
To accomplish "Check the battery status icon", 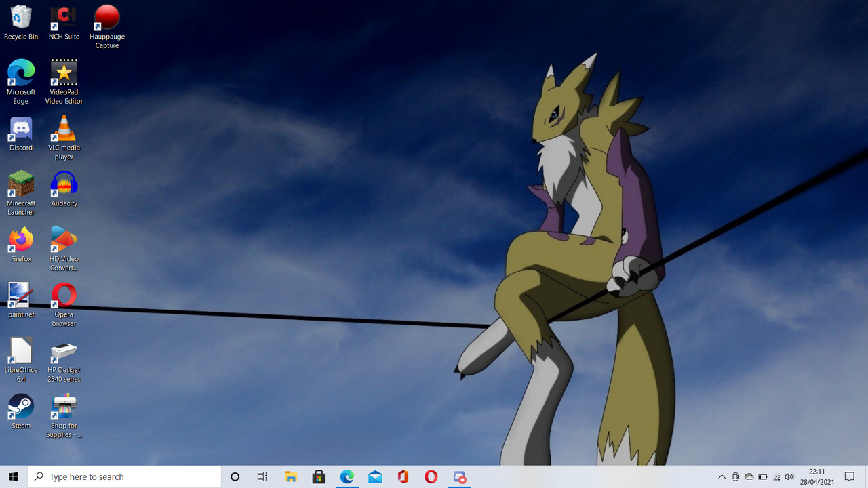I will click(x=763, y=477).
